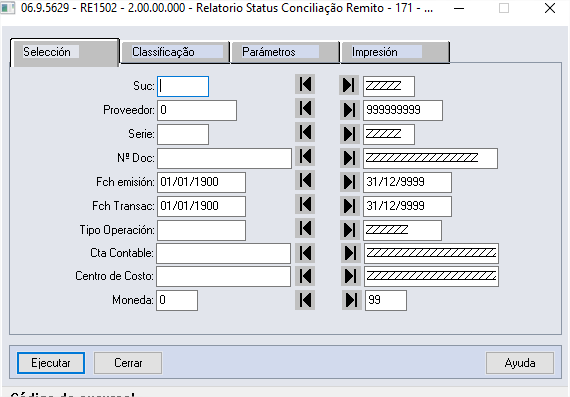Click the first-value icon for Fch Transac
The image size is (570, 397).
(305, 204)
